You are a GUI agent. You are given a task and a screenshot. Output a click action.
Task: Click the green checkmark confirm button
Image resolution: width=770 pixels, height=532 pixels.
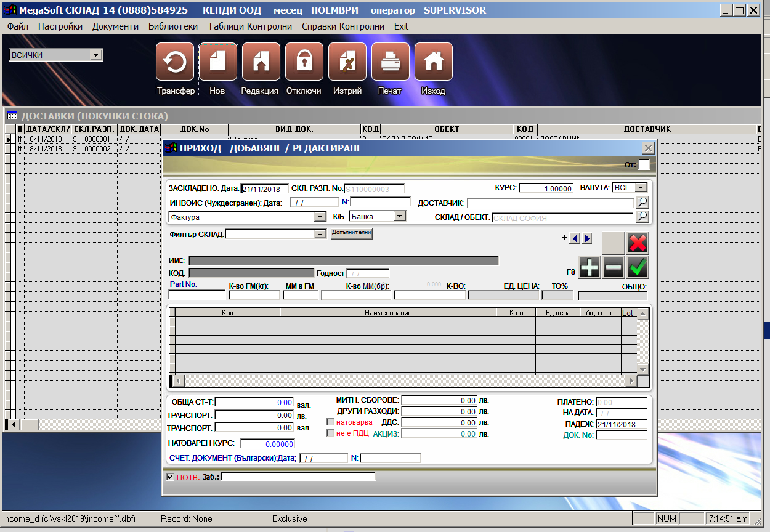click(638, 267)
